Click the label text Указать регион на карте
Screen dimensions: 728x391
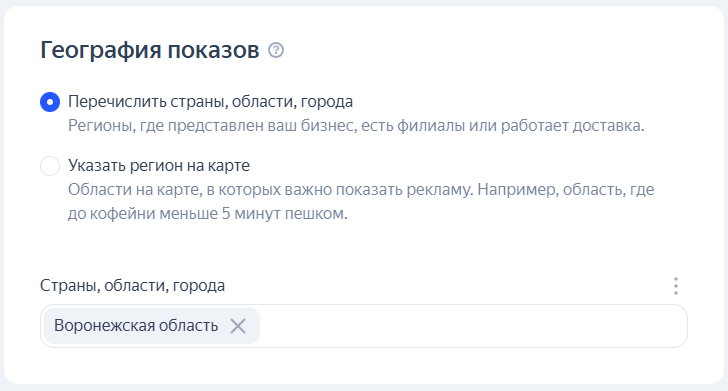(x=159, y=165)
